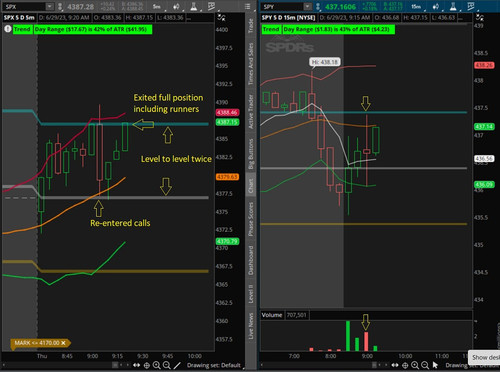
Task: Click crosshair icon on SPX chart toolbar
Action: tap(147, 365)
